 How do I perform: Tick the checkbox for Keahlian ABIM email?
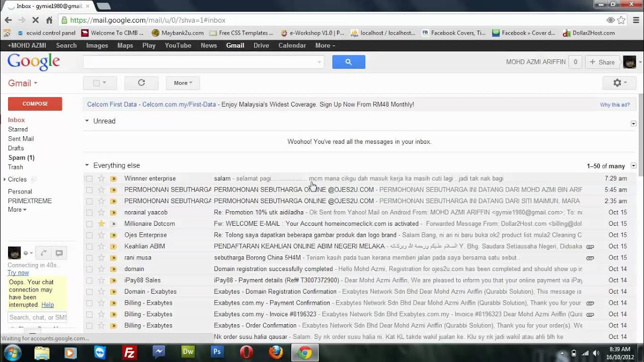(x=89, y=246)
